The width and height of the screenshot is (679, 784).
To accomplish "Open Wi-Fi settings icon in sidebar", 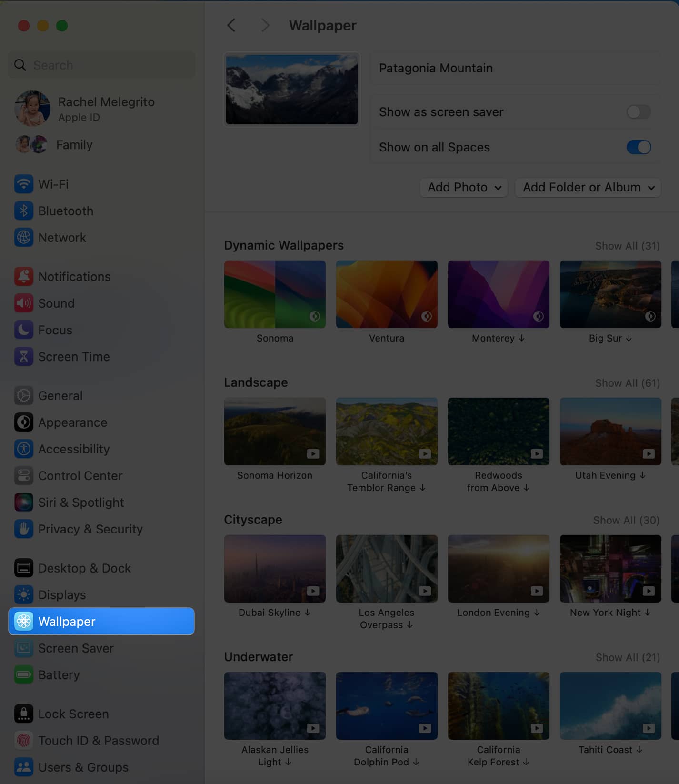I will (23, 184).
